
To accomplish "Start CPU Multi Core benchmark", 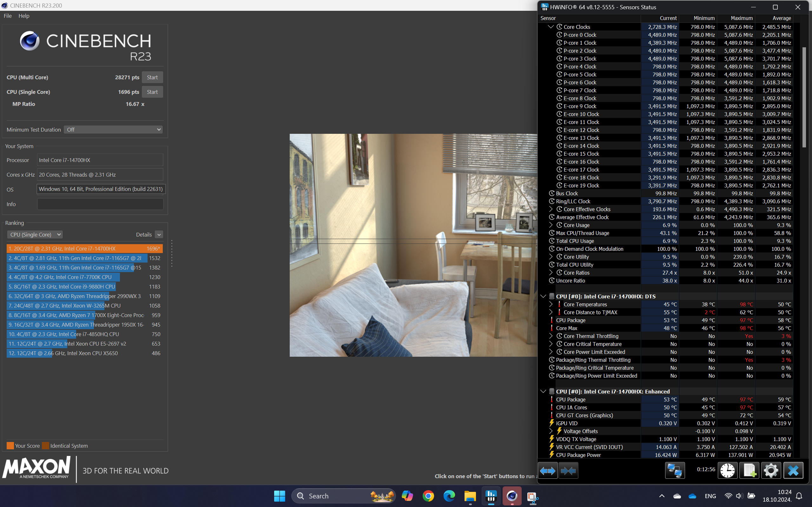I will pyautogui.click(x=152, y=77).
